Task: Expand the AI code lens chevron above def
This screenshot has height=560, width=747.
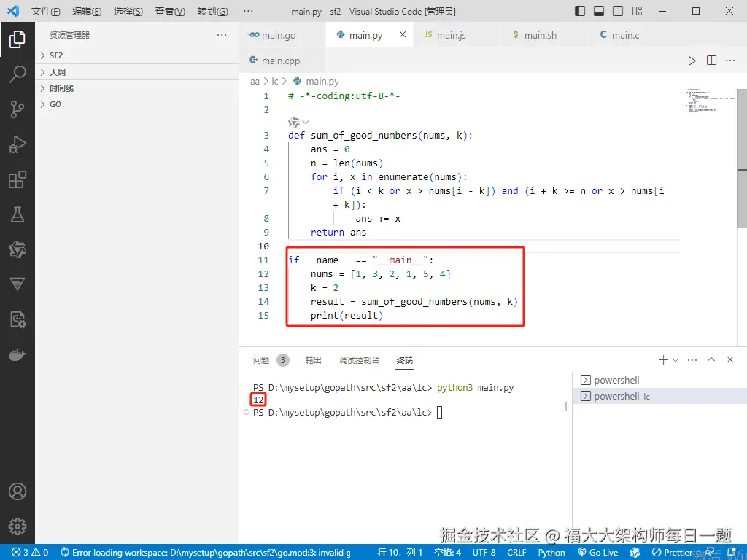Action: pos(306,122)
